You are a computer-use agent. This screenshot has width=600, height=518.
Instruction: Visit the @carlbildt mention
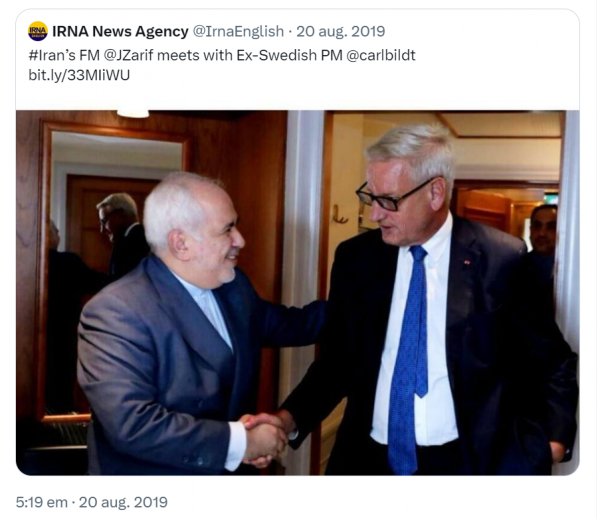click(x=381, y=55)
